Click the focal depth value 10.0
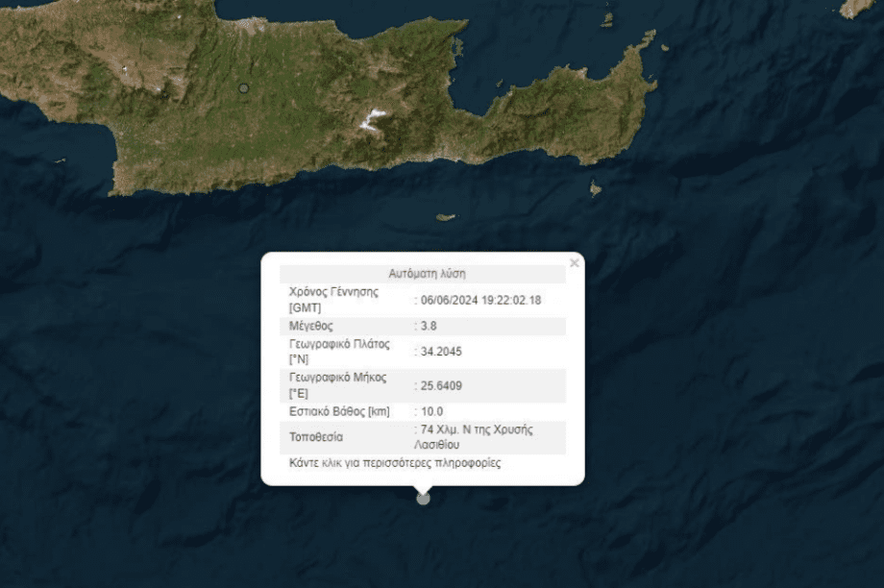884x588 pixels. [431, 411]
